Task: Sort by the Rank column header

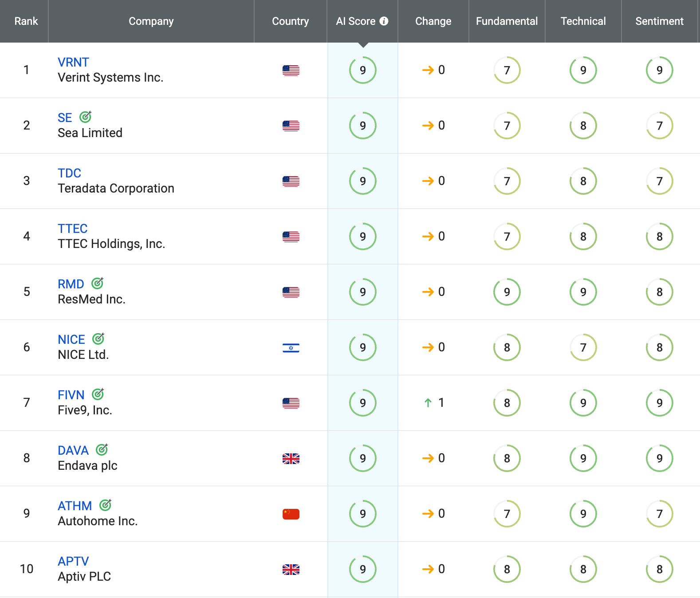Action: [x=26, y=21]
